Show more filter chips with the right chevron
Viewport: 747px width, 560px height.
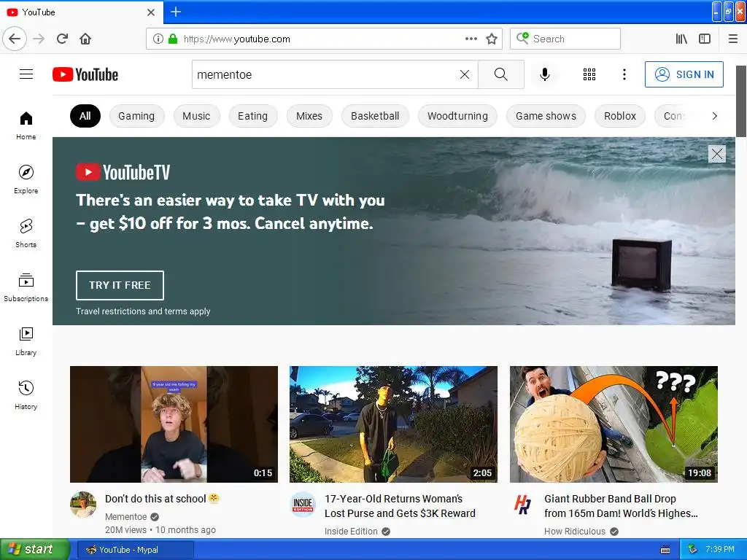point(714,116)
